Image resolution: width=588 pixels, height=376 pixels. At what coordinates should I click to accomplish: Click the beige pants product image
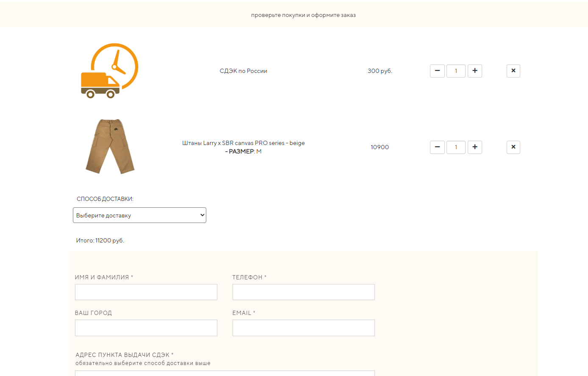(110, 146)
